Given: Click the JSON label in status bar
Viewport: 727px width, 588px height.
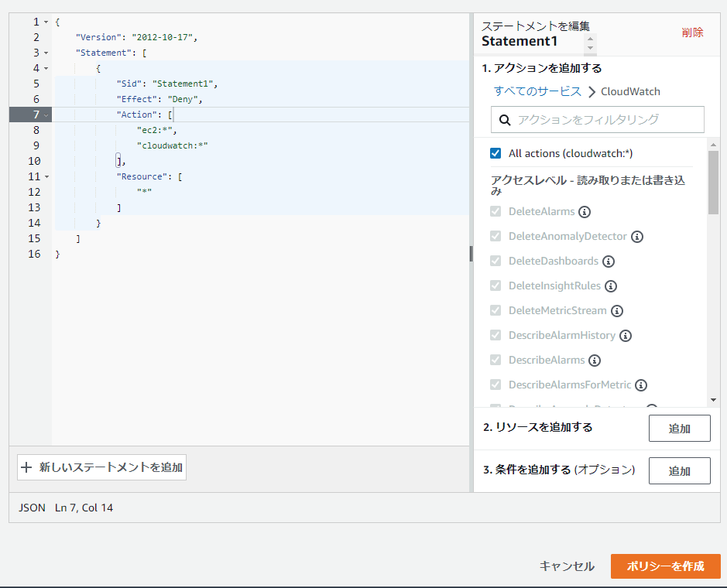Looking at the screenshot, I should pos(32,508).
